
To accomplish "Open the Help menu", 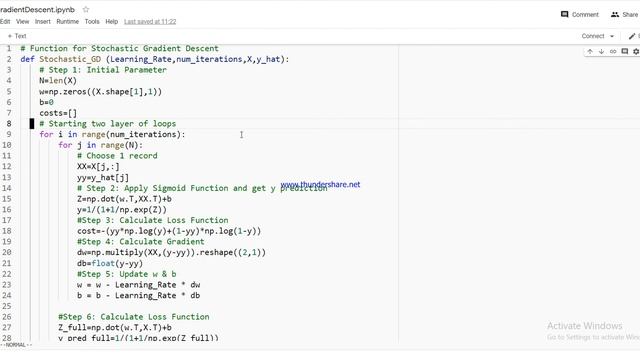I will [111, 22].
